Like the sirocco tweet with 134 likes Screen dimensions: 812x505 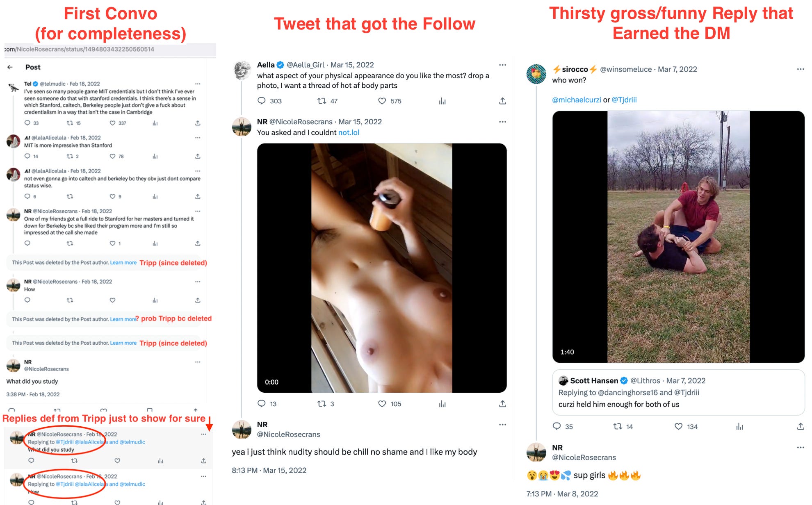tap(679, 426)
